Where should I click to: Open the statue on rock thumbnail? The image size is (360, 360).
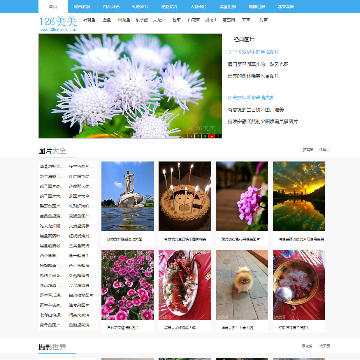pyautogui.click(x=128, y=196)
